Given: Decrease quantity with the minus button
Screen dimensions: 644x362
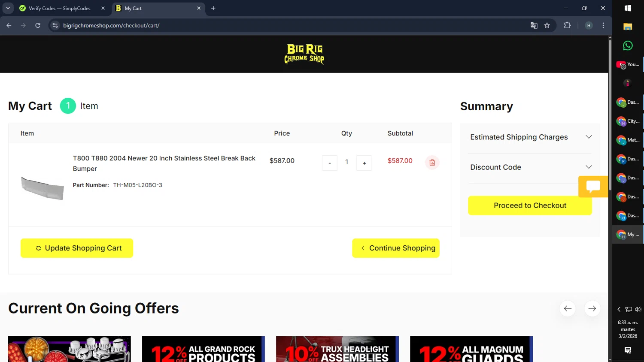Looking at the screenshot, I should click(x=330, y=163).
